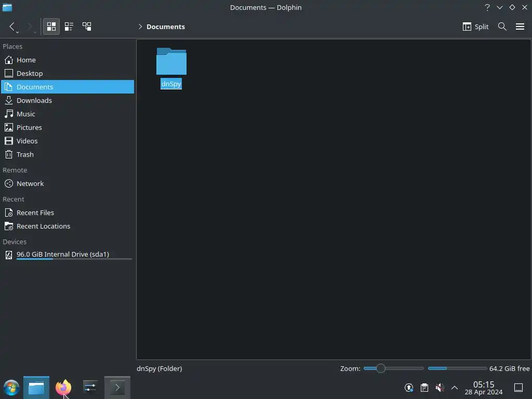Switch to Compact view mode
Image resolution: width=532 pixels, height=399 pixels.
pos(69,26)
